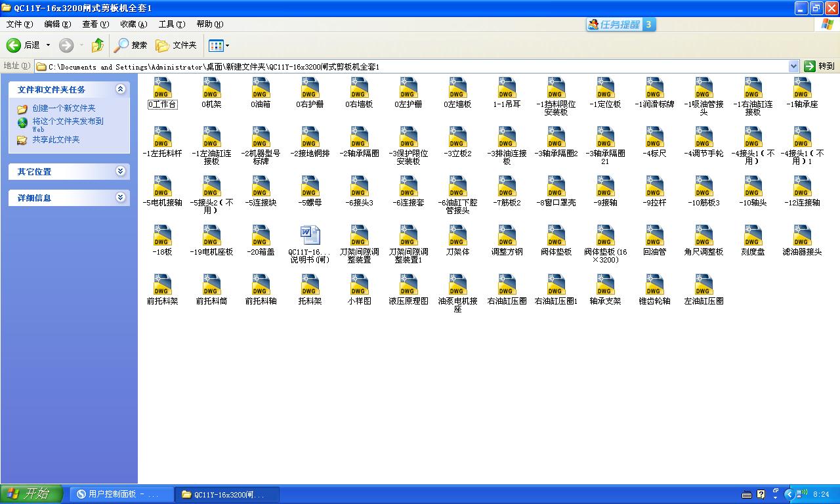This screenshot has height=504, width=840.
Task: Click the -5螺母 DWG file icon
Action: coord(310,186)
